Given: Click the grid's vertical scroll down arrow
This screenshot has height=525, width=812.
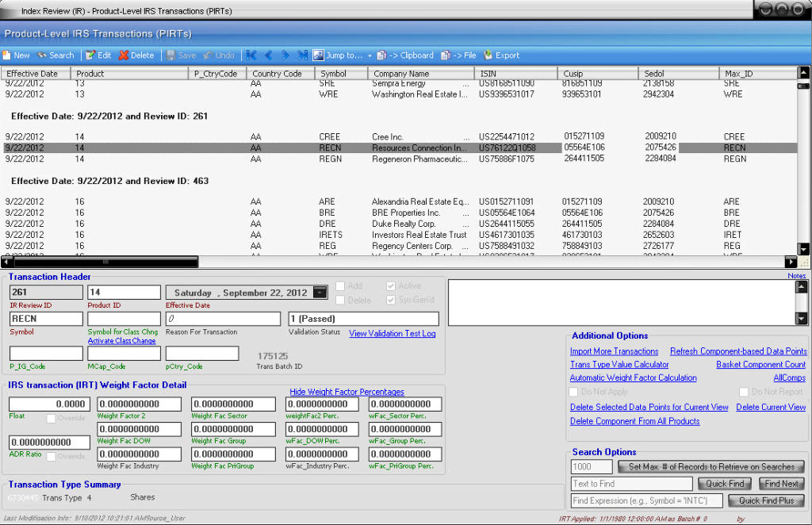Looking at the screenshot, I should (803, 250).
